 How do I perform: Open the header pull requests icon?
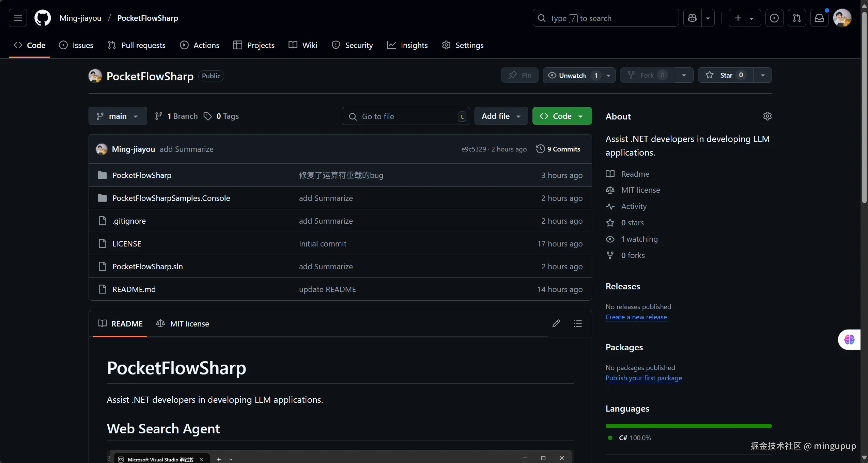point(797,18)
